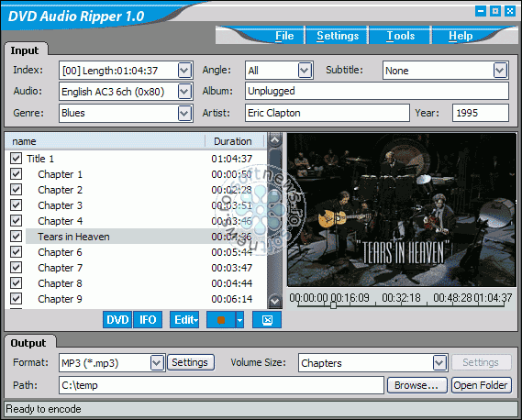Close the DVD Audio Ripper window
The height and width of the screenshot is (420, 522).
(x=510, y=11)
